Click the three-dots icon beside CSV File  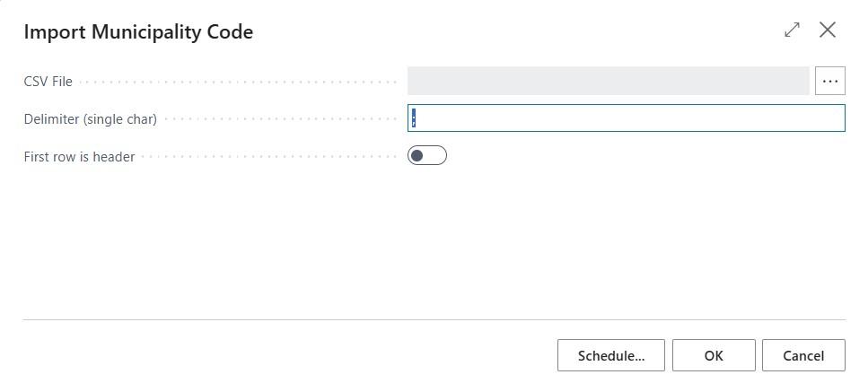click(x=829, y=81)
